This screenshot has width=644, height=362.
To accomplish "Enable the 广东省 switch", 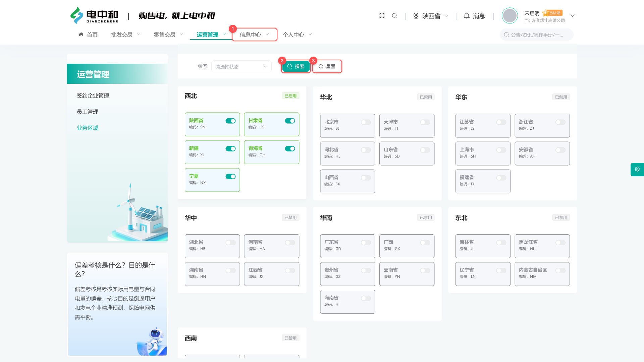I will [366, 243].
